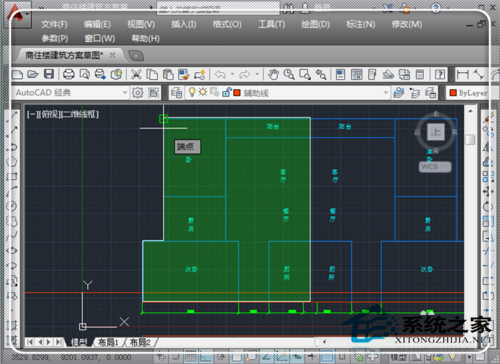This screenshot has height=364, width=500.
Task: Open the 标注(N) menu
Action: coord(361,24)
